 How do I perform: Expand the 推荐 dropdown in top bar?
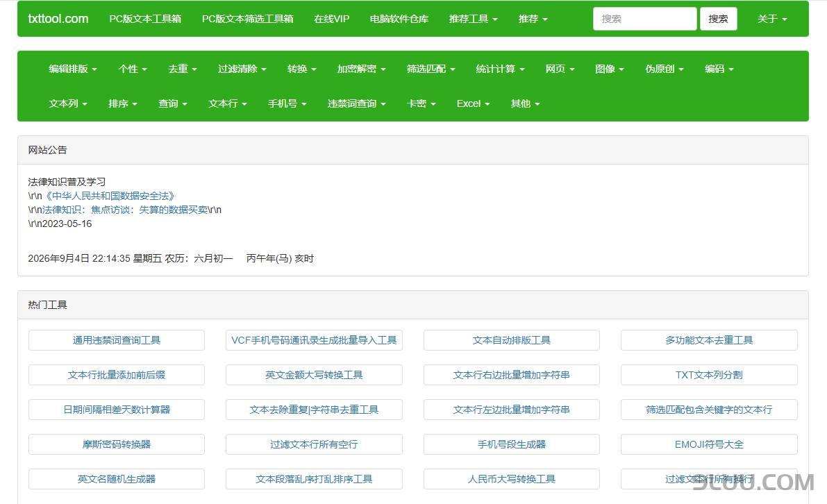coord(533,19)
